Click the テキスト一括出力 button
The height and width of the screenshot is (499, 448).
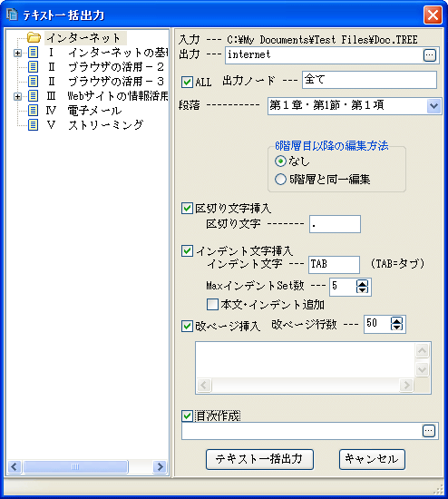pyautogui.click(x=259, y=459)
